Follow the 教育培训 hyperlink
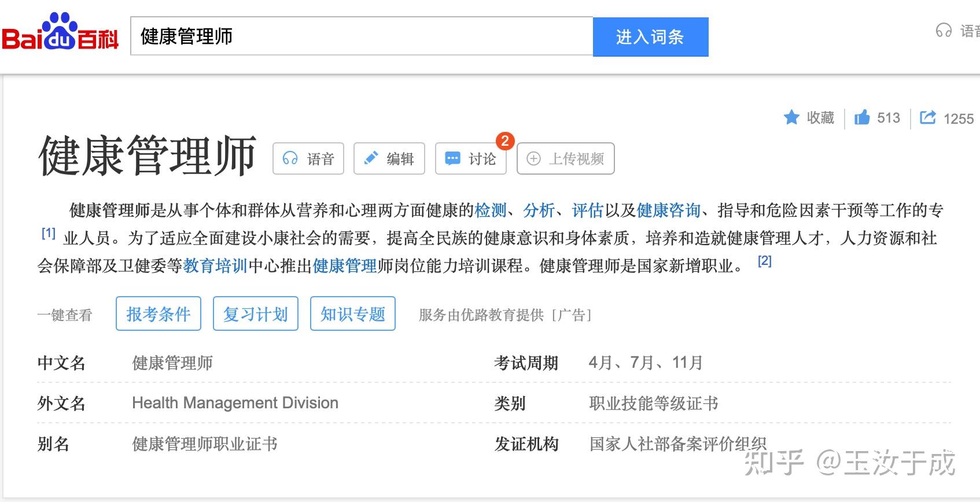980x502 pixels. (x=215, y=265)
